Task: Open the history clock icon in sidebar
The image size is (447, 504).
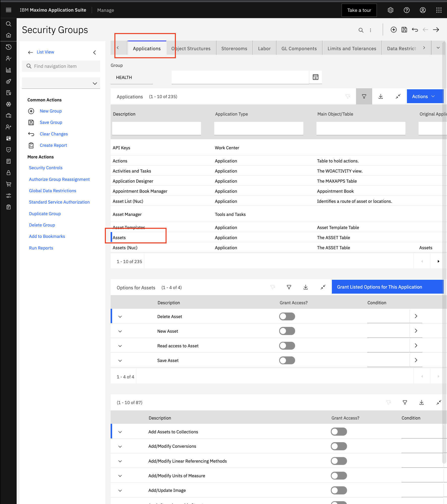Action: pos(9,47)
